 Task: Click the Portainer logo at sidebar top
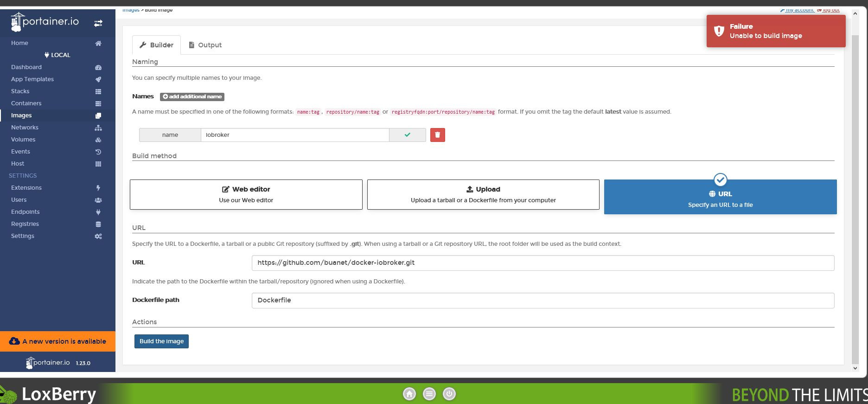tap(45, 22)
